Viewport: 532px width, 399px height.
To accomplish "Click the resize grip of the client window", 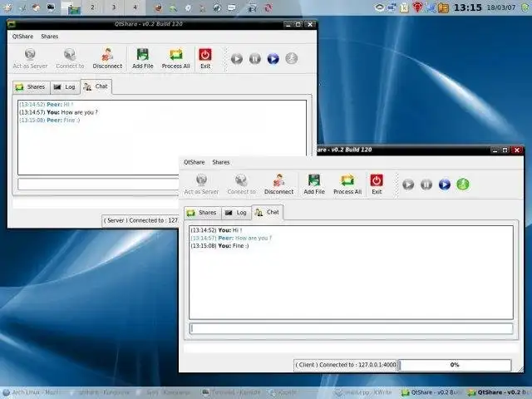I will (520, 369).
